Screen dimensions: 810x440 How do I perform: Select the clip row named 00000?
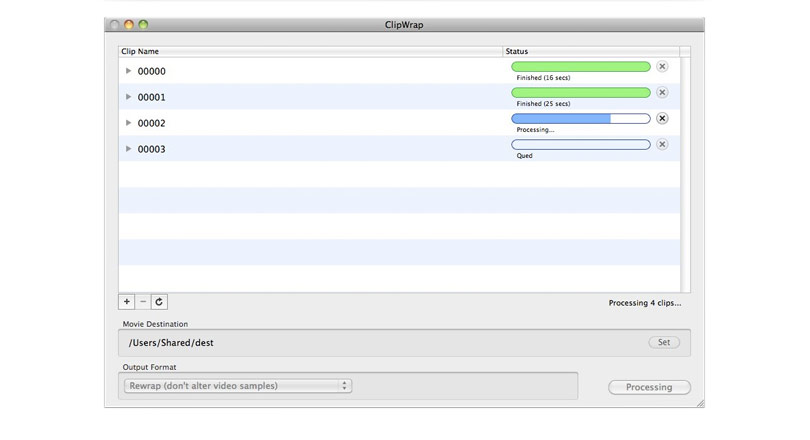[x=399, y=71]
